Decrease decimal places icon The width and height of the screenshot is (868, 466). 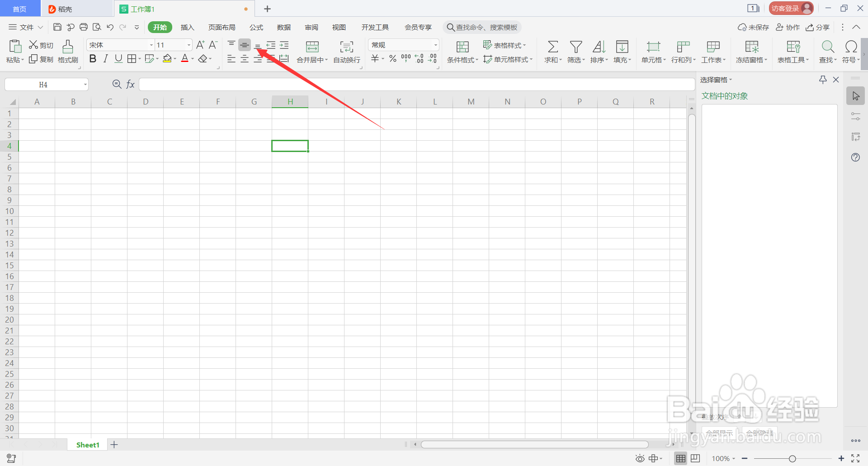coord(433,59)
